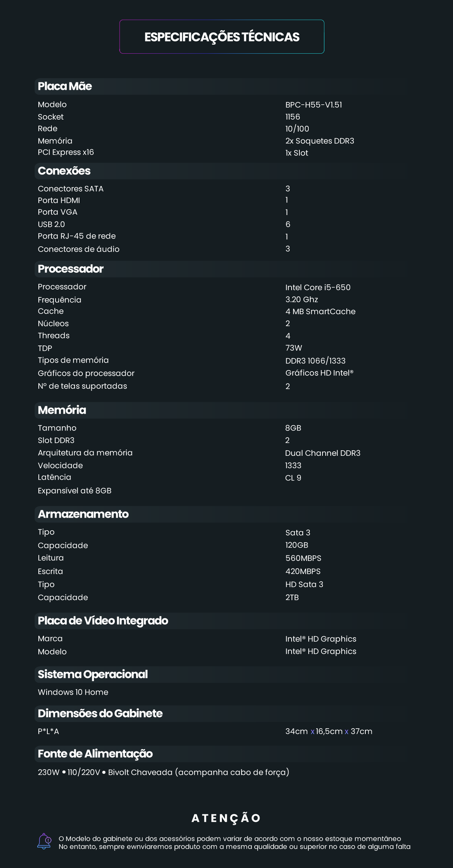
Task: Select the Conexões section header
Action: pyautogui.click(x=64, y=171)
